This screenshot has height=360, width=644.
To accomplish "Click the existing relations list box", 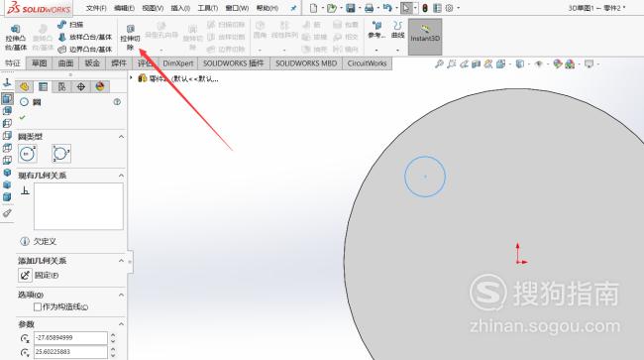I will 78,206.
